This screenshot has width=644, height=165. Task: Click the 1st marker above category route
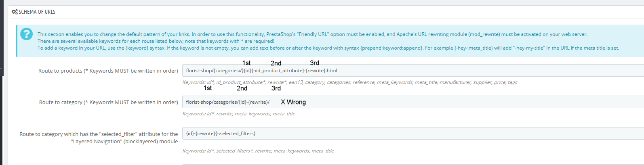coord(208,88)
